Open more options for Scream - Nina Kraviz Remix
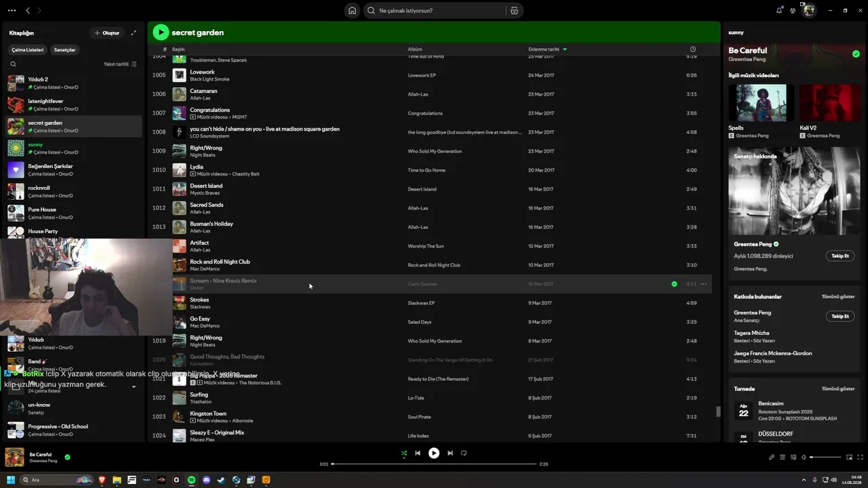 pos(704,284)
